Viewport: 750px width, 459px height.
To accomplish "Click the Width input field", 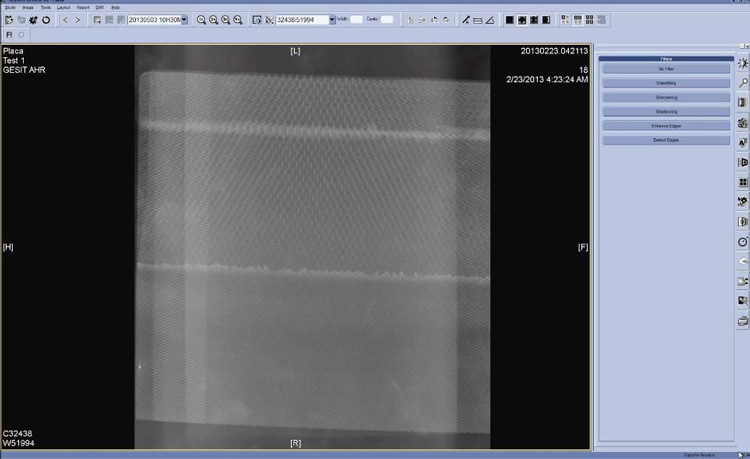I will [x=356, y=19].
